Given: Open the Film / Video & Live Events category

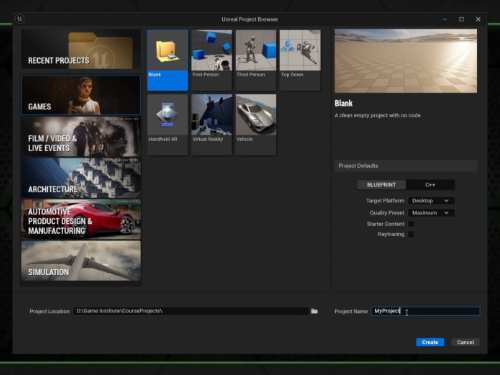Looking at the screenshot, I should click(81, 137).
